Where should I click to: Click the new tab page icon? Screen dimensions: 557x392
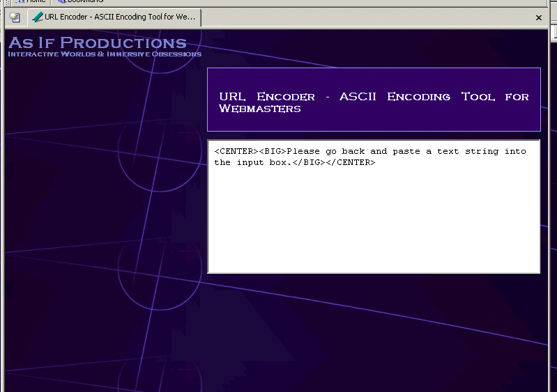pyautogui.click(x=15, y=17)
